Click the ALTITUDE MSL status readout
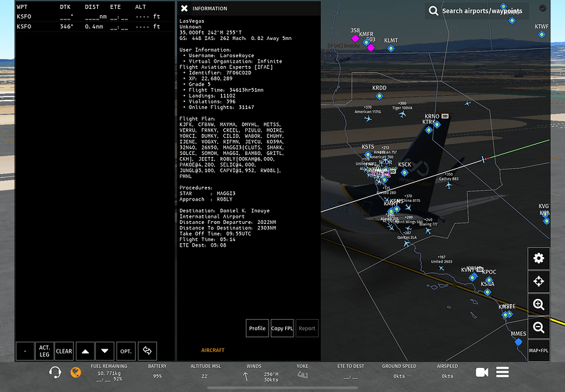The height and width of the screenshot is (392, 565). click(x=205, y=371)
